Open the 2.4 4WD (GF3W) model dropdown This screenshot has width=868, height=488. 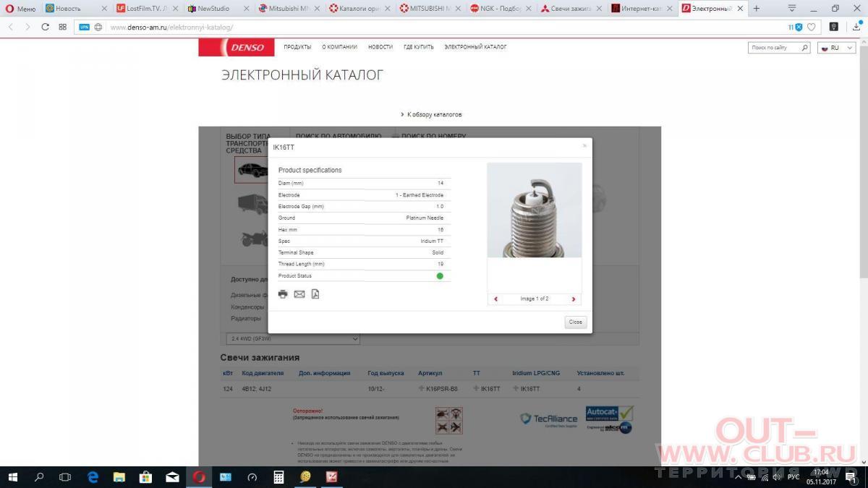pyautogui.click(x=293, y=338)
